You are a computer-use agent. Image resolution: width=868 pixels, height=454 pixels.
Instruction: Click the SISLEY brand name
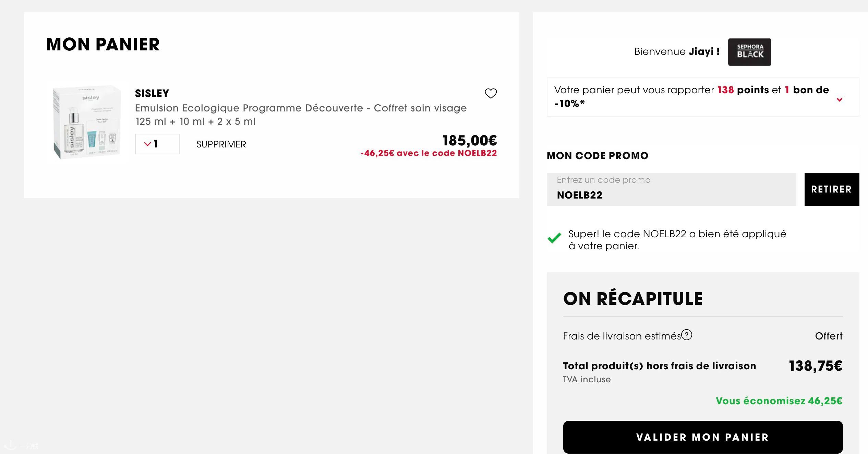click(x=152, y=93)
